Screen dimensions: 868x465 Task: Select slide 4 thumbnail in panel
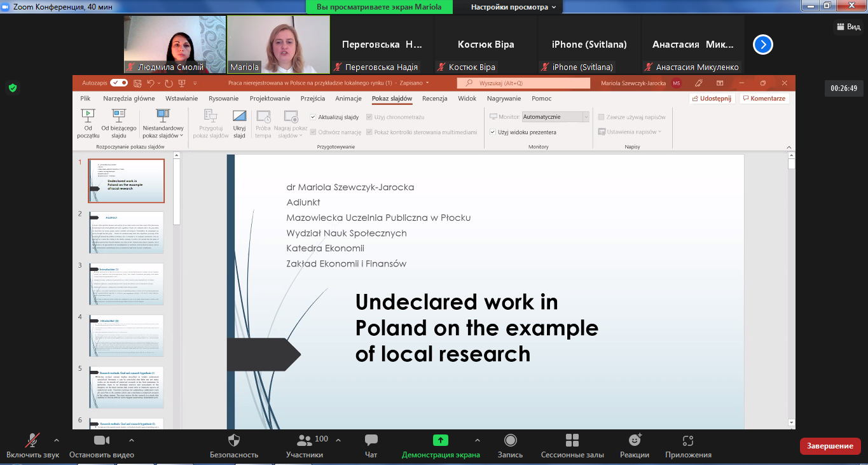click(126, 336)
